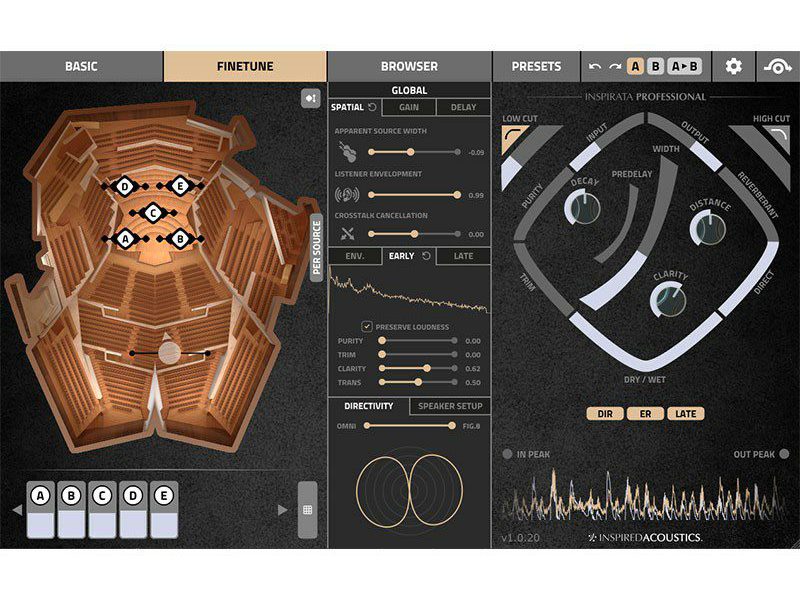Reset the Spatial tab with its reset icon
The width and height of the screenshot is (800, 600).
372,107
